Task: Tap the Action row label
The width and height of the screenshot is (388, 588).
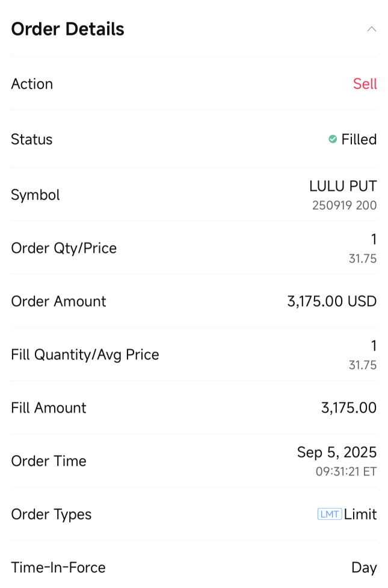Action: click(32, 84)
